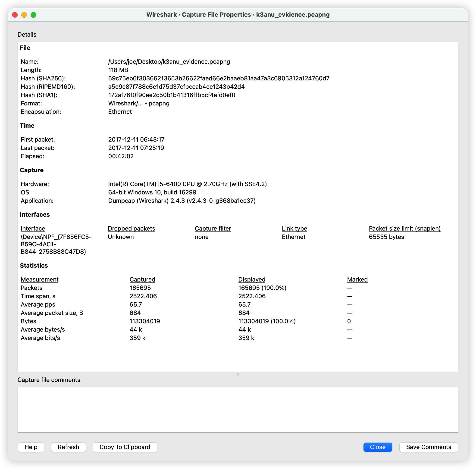Click the Marked Bytes value 0

(349, 321)
